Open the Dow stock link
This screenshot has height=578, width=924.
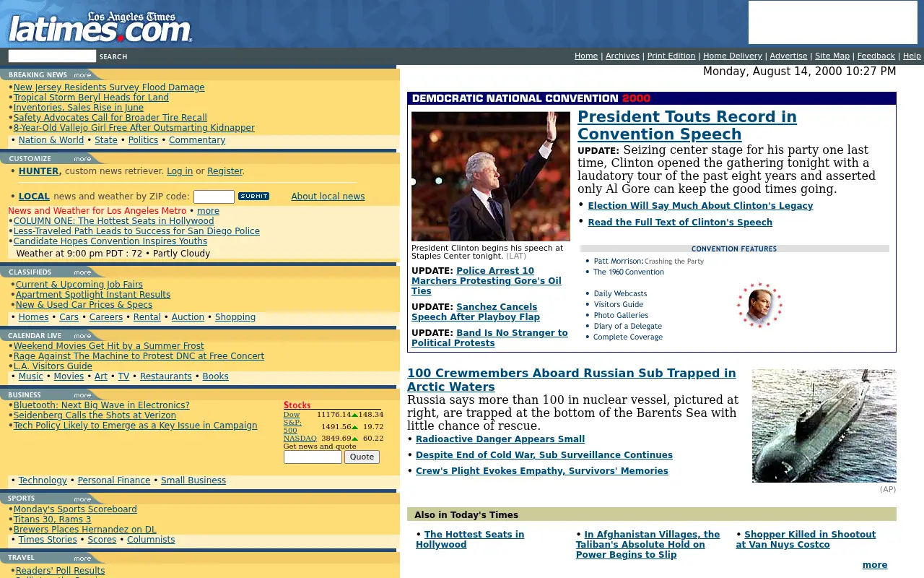point(292,415)
